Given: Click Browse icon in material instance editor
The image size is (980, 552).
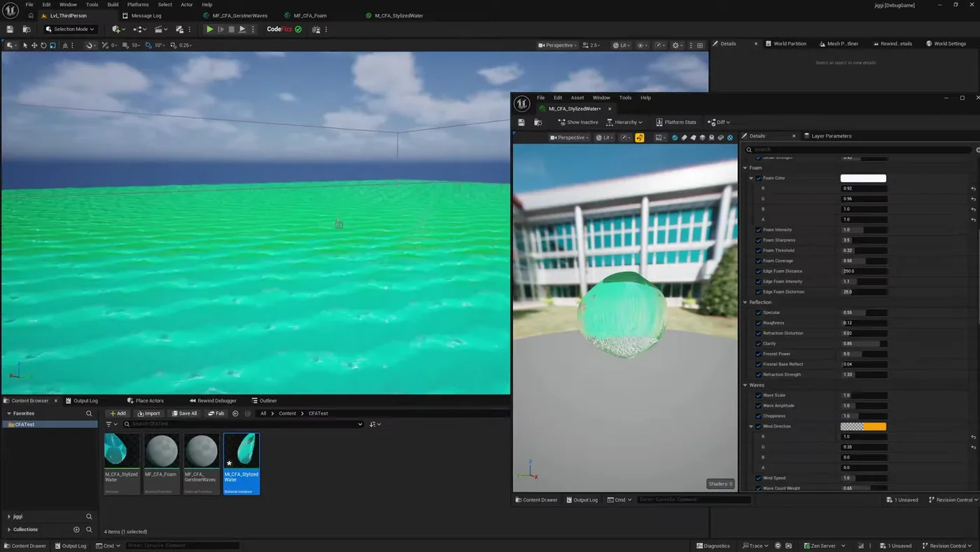Looking at the screenshot, I should (538, 123).
